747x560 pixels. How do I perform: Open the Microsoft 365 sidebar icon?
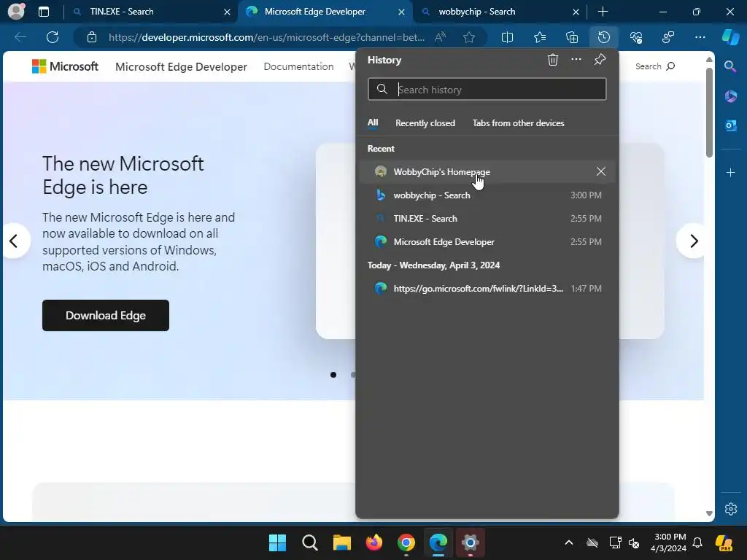[x=730, y=96]
